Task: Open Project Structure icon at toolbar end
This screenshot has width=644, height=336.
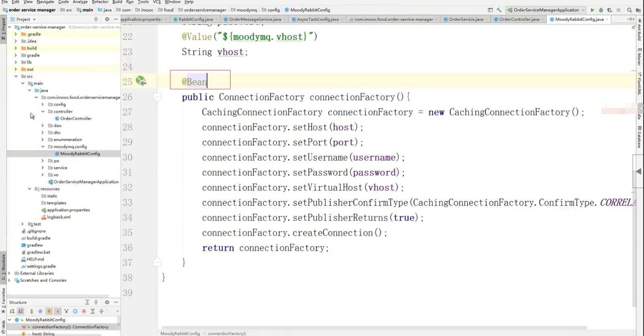Action: tap(638, 10)
